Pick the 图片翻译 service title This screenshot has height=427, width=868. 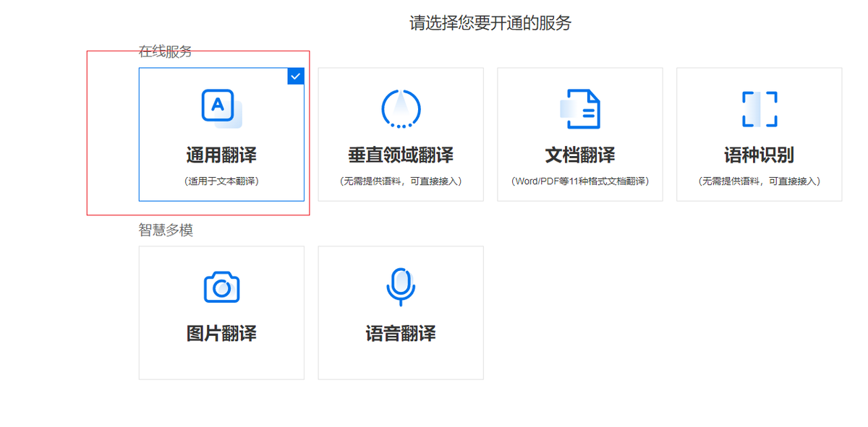point(221,334)
